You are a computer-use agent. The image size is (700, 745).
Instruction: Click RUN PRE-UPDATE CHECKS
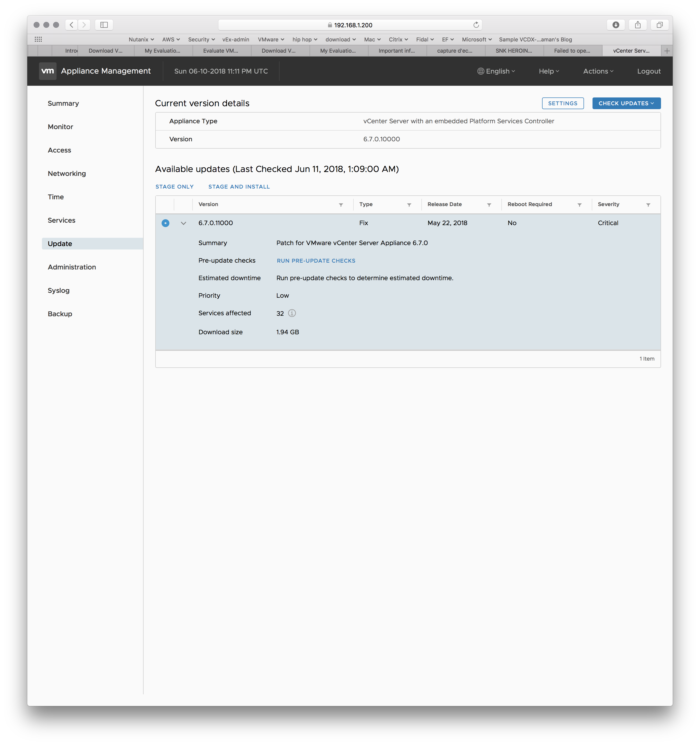point(316,261)
